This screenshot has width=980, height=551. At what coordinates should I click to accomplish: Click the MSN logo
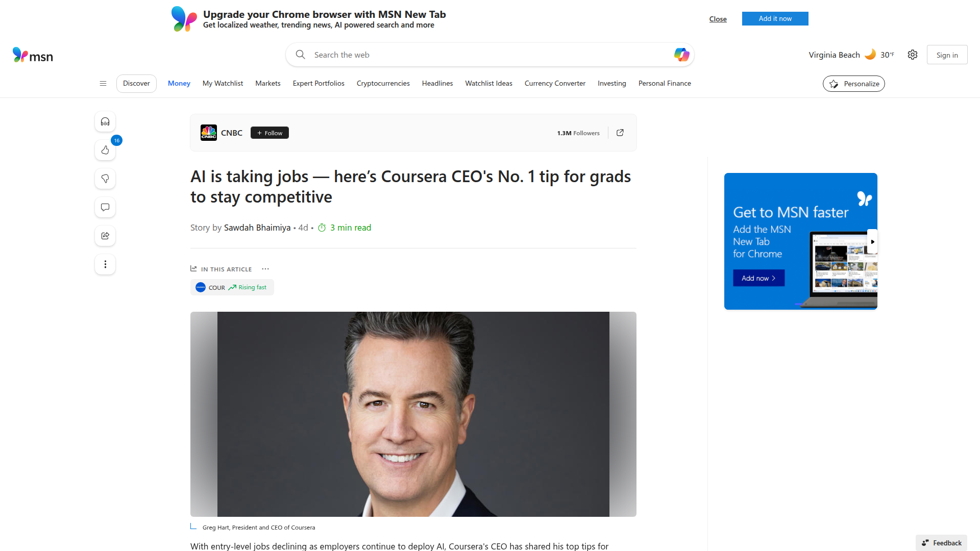point(33,55)
